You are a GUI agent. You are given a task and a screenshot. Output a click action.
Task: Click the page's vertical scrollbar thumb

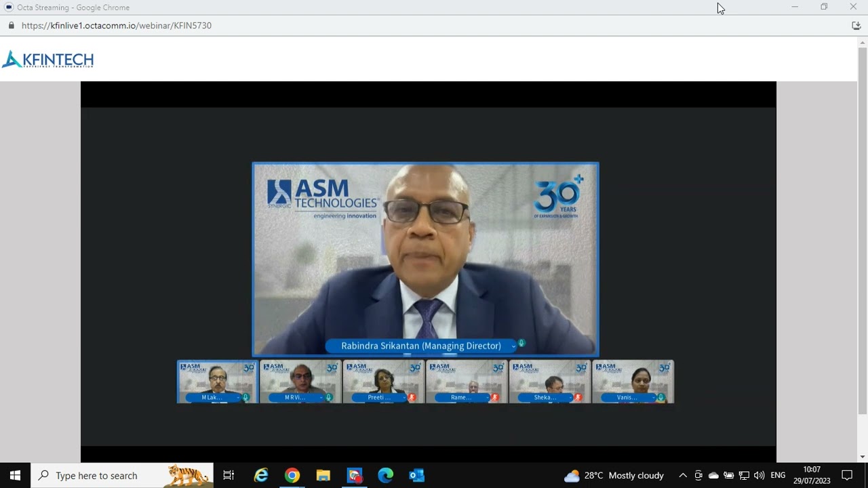coord(863,230)
